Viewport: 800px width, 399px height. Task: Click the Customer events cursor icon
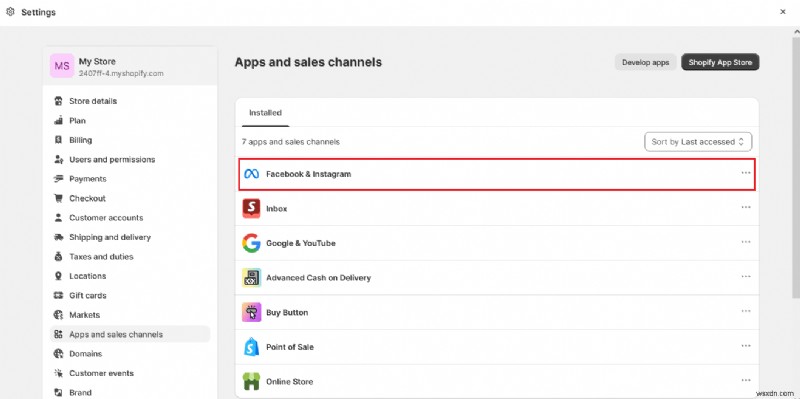click(x=58, y=373)
